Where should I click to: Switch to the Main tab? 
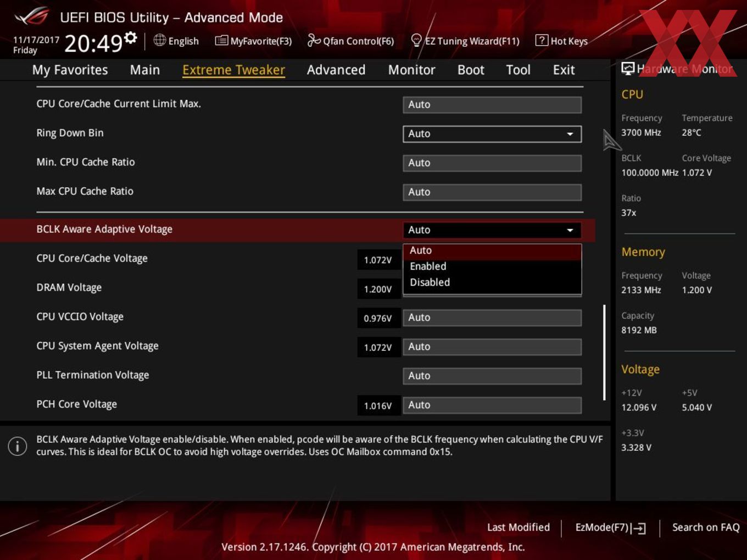(145, 70)
